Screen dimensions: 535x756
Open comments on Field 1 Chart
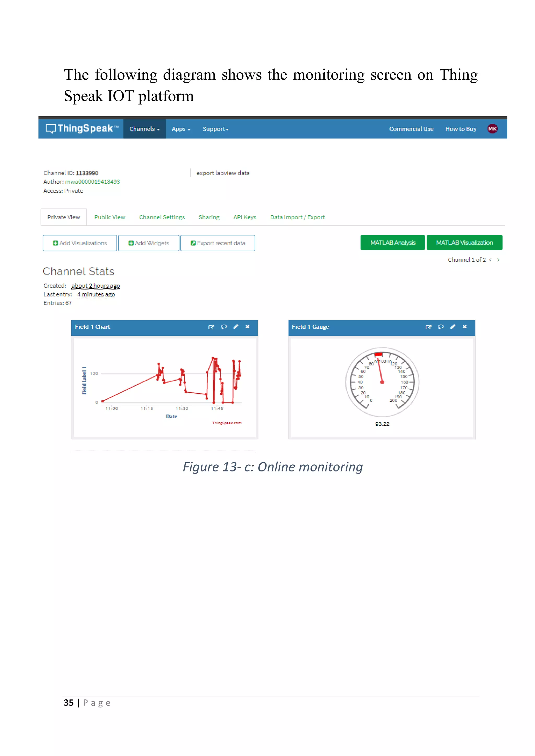point(224,327)
